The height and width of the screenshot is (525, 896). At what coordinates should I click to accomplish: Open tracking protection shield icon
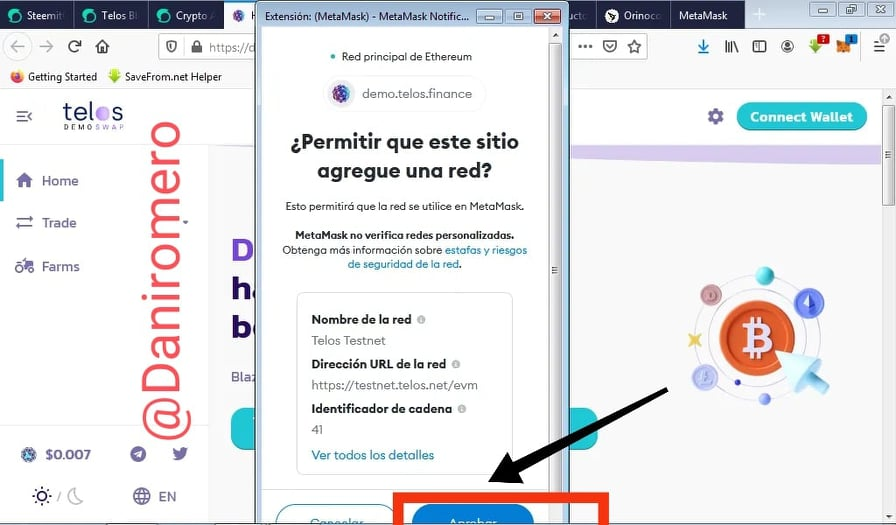(171, 47)
